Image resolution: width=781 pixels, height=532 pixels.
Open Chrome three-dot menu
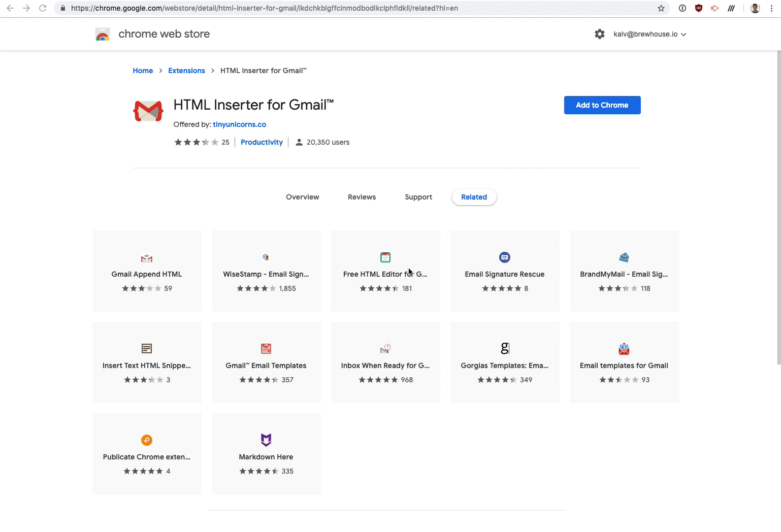tap(772, 8)
